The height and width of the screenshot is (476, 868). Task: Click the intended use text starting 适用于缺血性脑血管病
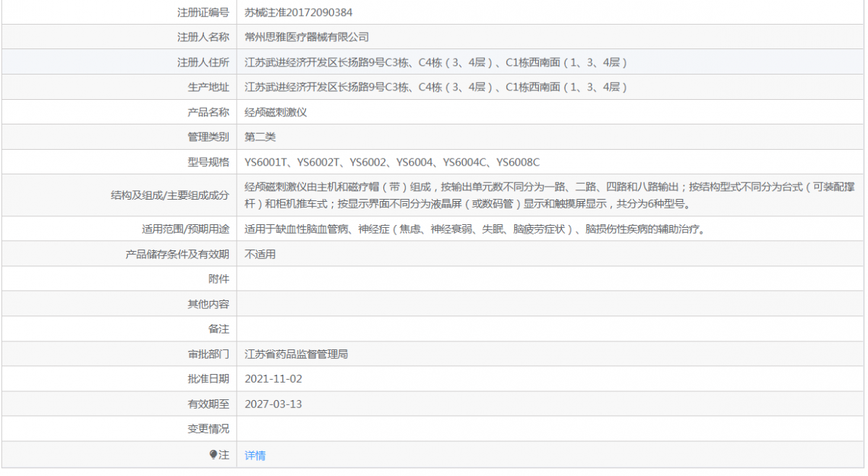pyautogui.click(x=475, y=229)
